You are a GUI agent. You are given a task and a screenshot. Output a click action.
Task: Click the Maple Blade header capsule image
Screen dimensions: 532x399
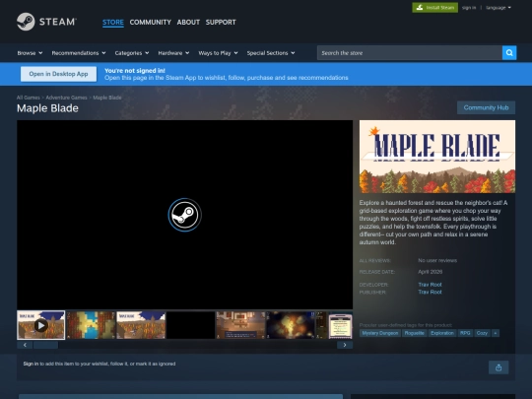[437, 157]
